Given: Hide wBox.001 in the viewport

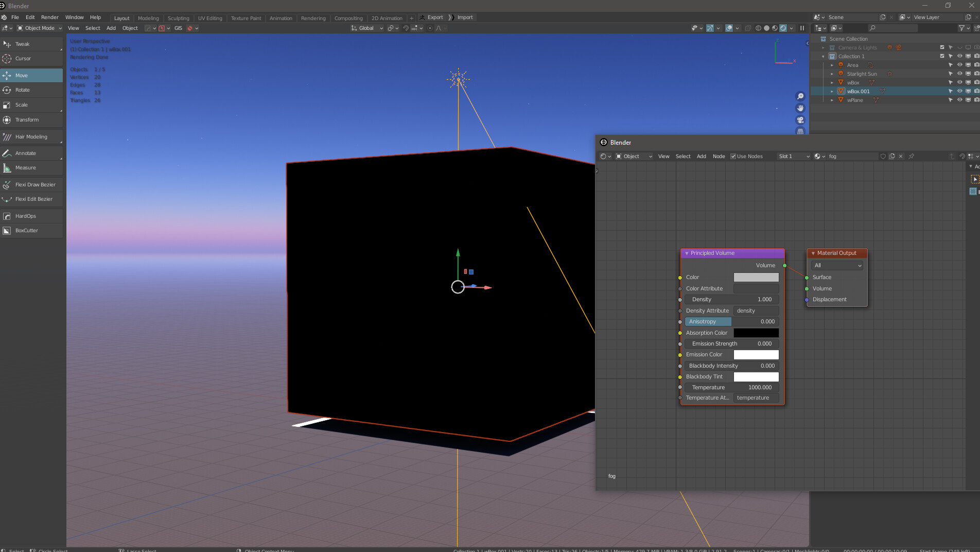Looking at the screenshot, I should click(959, 91).
